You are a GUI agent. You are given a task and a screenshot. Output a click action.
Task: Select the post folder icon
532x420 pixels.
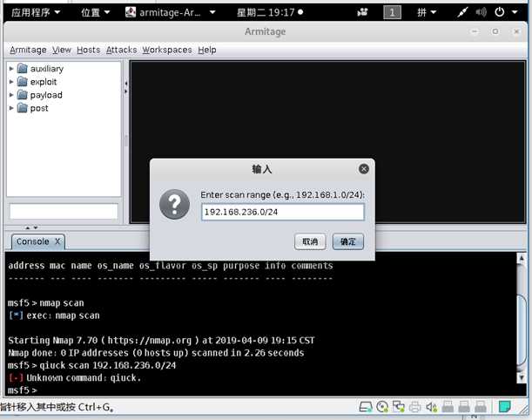(23, 108)
